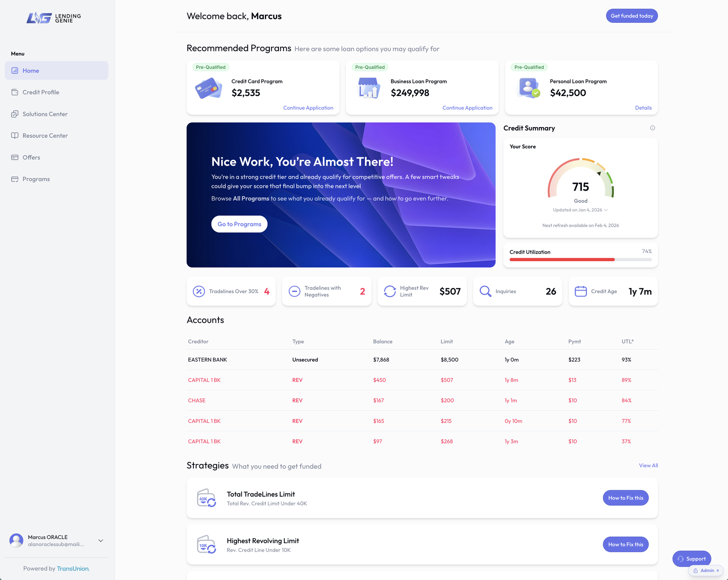The image size is (728, 580).
Task: Click the Highest Revolving Limit 10K icon
Action: [207, 544]
